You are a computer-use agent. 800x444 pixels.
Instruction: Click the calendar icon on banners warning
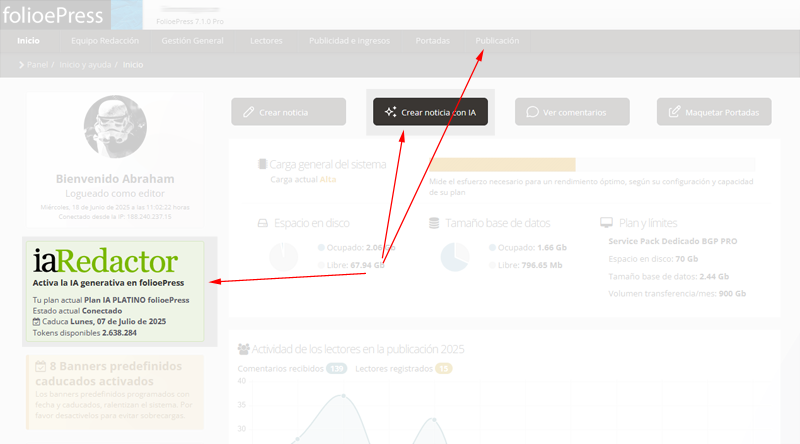pos(41,366)
